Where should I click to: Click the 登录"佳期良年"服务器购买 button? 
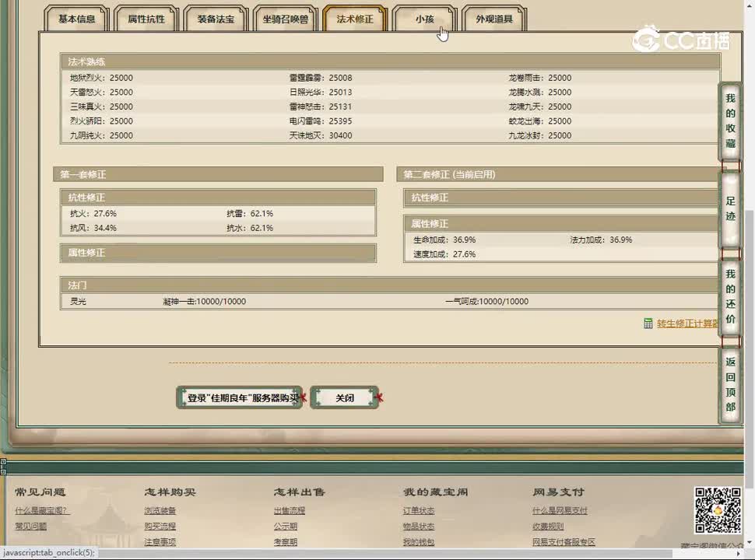(x=240, y=397)
